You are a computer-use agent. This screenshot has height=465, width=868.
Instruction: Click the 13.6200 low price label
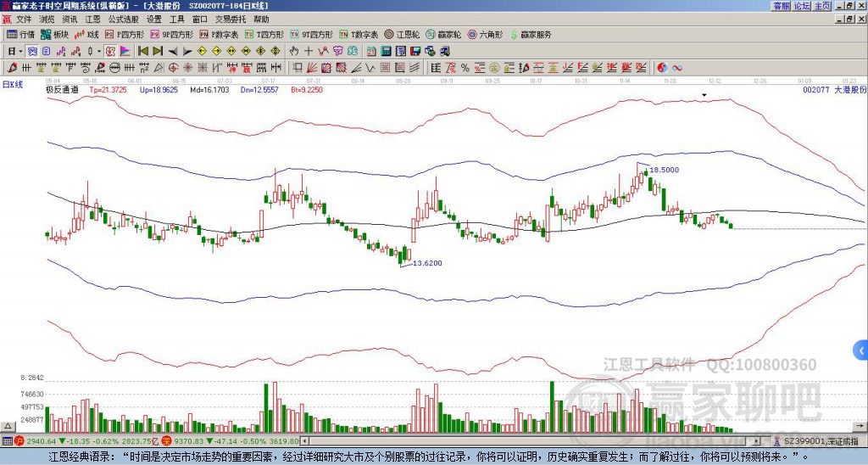click(x=427, y=263)
